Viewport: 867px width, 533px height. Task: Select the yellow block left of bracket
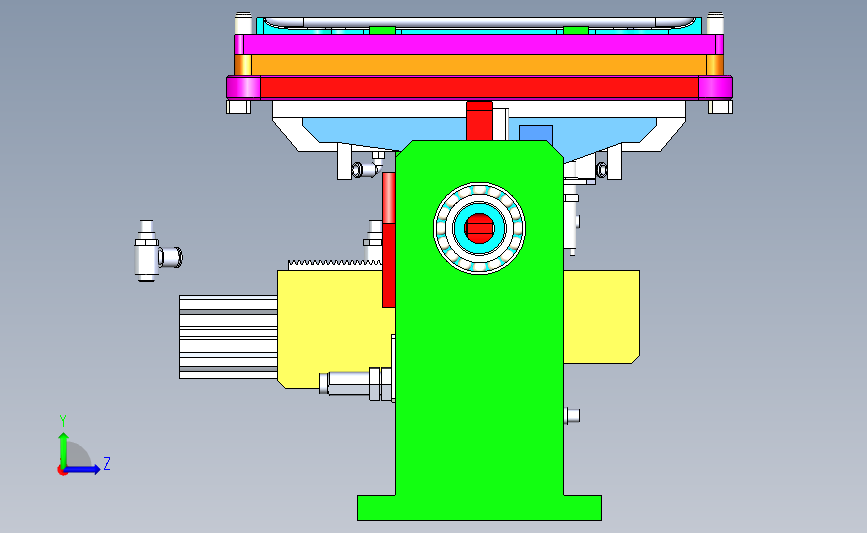[x=332, y=326]
